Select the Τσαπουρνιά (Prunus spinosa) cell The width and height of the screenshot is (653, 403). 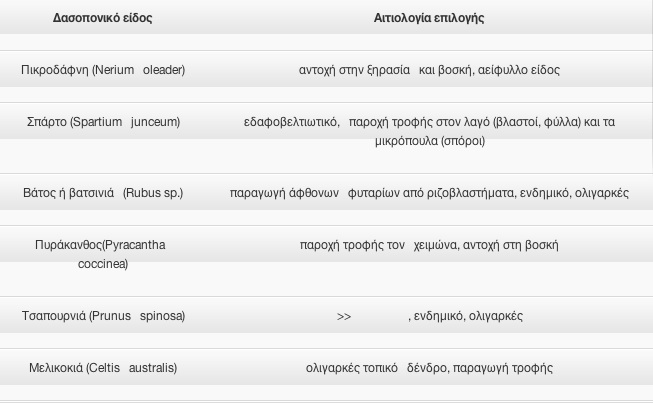tap(103, 316)
